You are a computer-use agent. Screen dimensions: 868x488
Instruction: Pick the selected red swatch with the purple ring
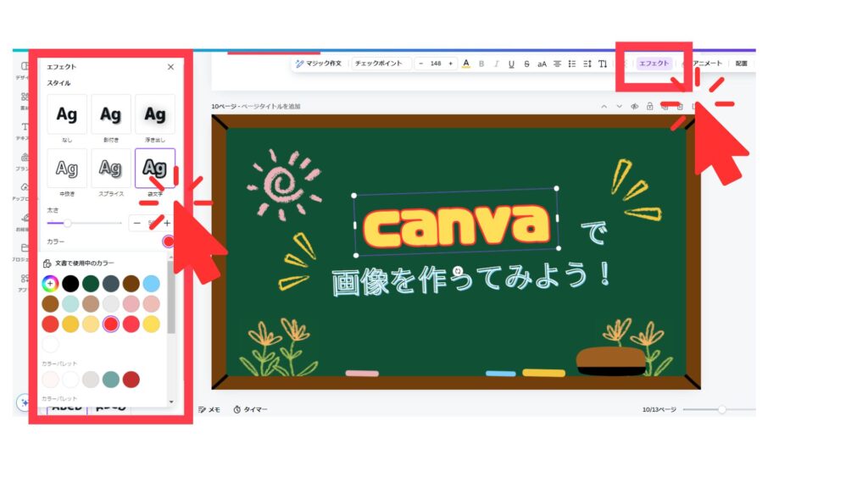click(111, 324)
